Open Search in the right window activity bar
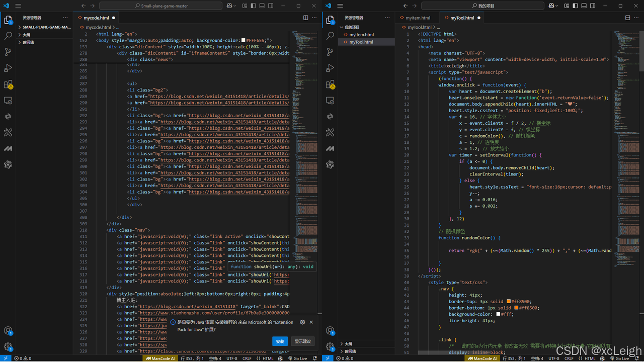Image resolution: width=644 pixels, height=362 pixels. pyautogui.click(x=330, y=36)
